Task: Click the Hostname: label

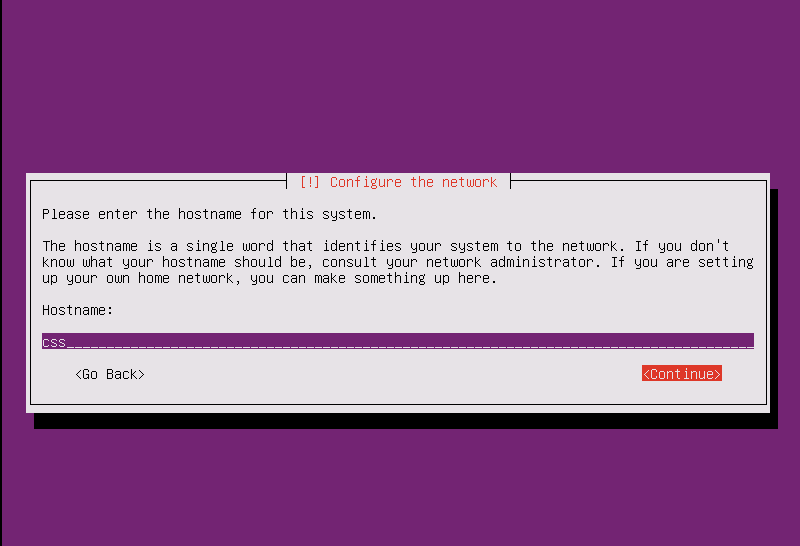Action: click(78, 310)
